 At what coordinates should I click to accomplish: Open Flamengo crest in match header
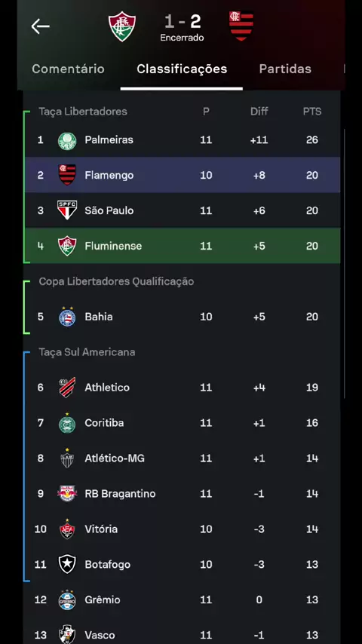tap(241, 26)
